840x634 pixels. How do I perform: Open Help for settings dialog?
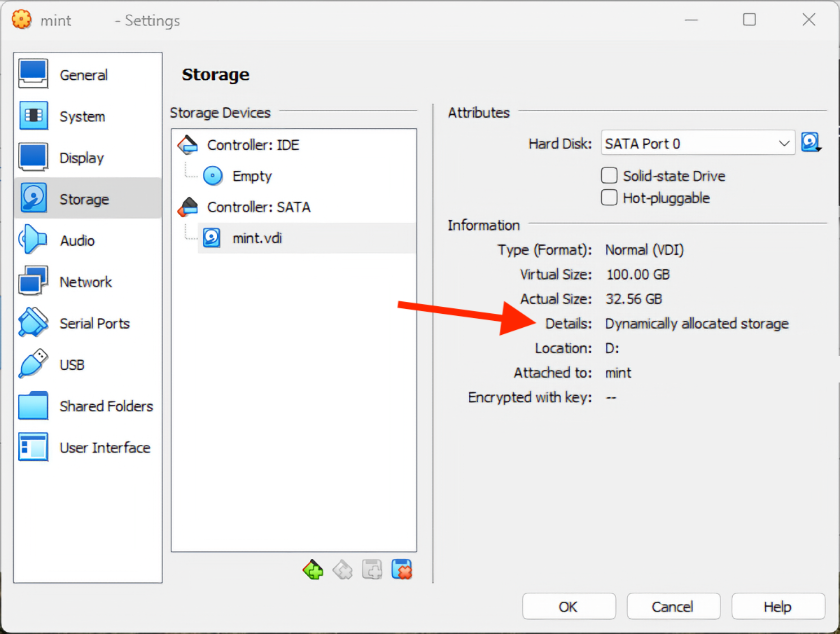(x=778, y=607)
